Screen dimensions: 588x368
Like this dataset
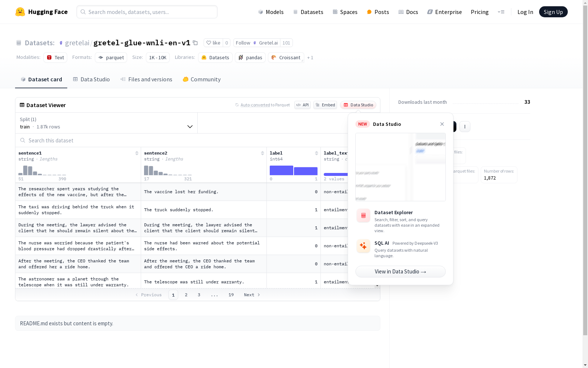(214, 43)
